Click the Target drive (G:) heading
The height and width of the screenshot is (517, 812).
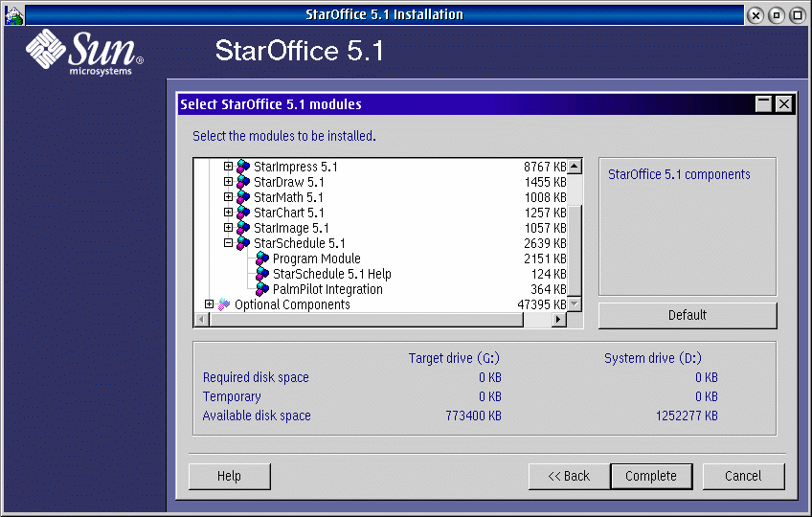[x=454, y=358]
